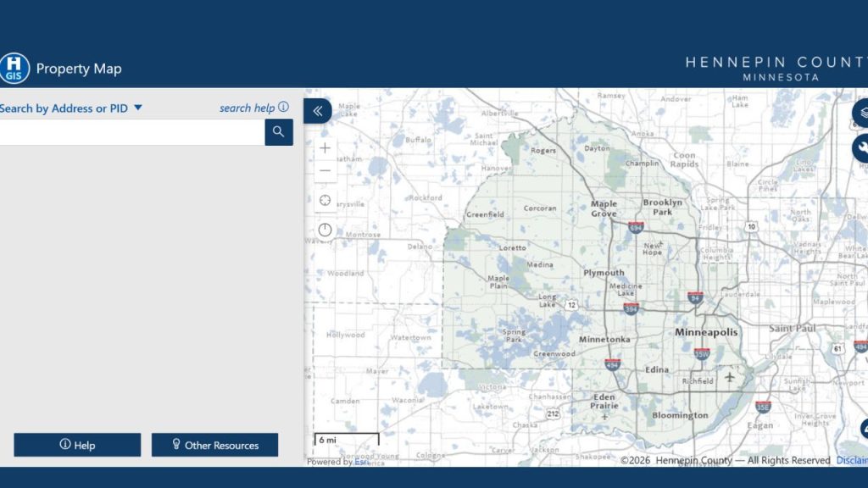The image size is (868, 488).
Task: Open the Help dialog
Action: click(77, 444)
